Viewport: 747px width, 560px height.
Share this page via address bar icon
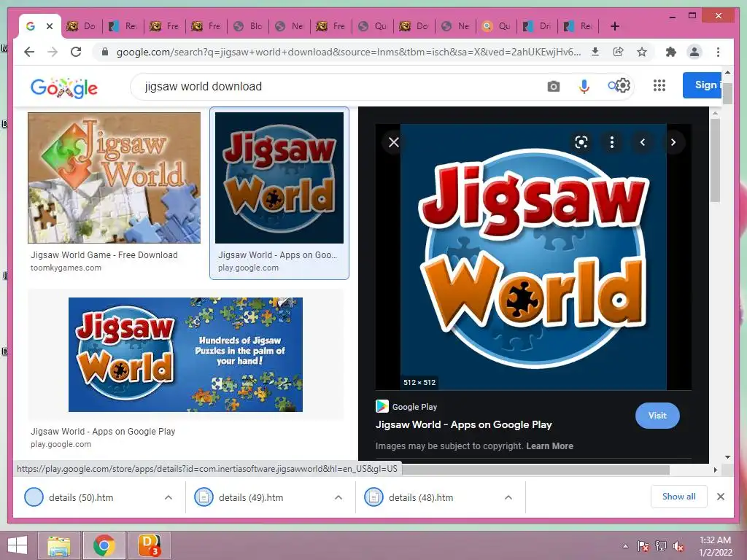[x=619, y=52]
